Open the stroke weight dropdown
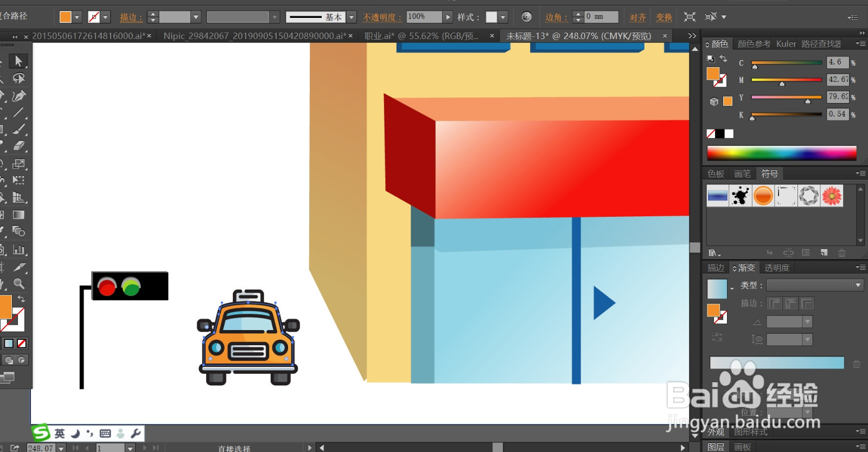The image size is (868, 452). point(196,17)
